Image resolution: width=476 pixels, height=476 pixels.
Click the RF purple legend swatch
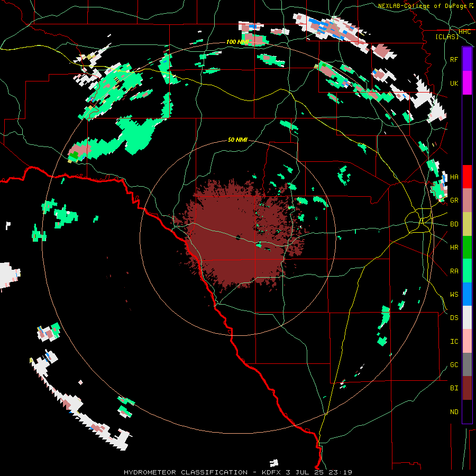[467, 59]
